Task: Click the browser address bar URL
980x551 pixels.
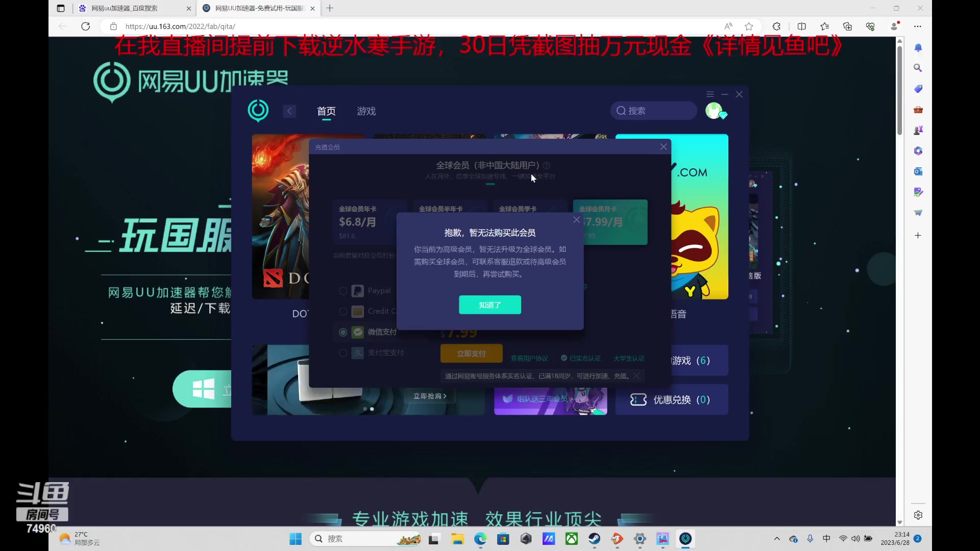Action: [180, 26]
